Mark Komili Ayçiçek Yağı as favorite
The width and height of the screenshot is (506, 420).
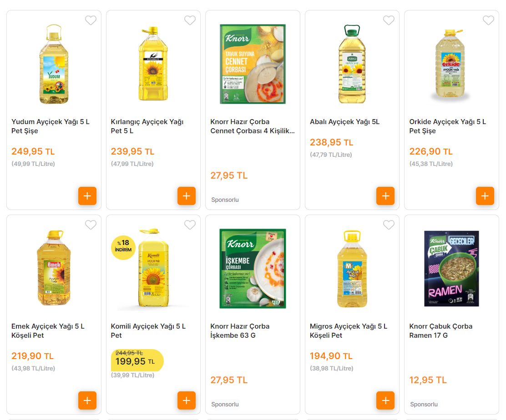point(190,225)
